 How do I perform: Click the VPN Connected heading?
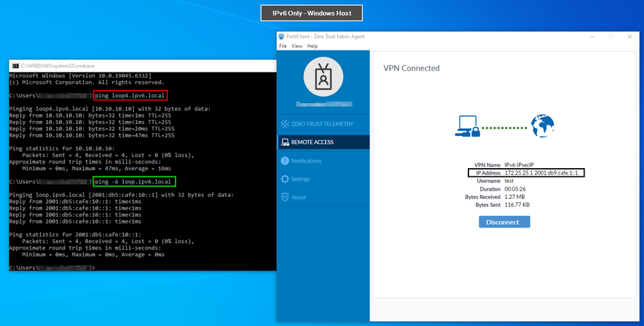(x=411, y=68)
